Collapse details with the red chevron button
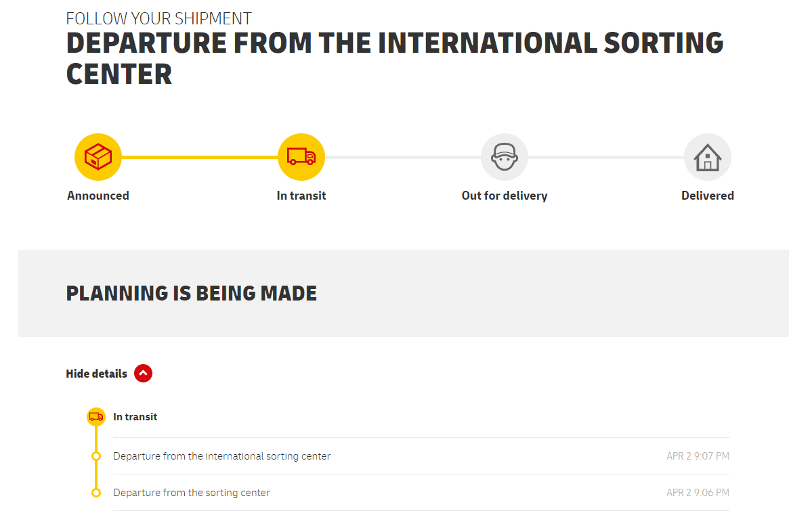This screenshot has width=789, height=532. tap(143, 373)
